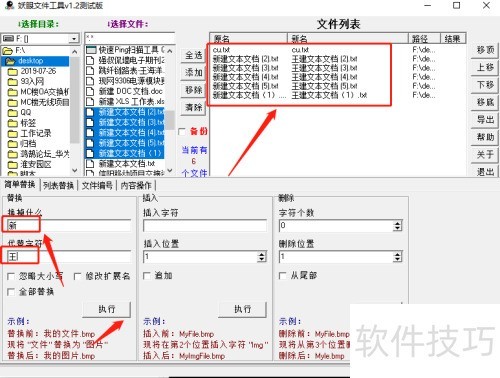Toggle the 修改扩展名 checkbox
The width and height of the screenshot is (500, 378).
pyautogui.click(x=77, y=276)
